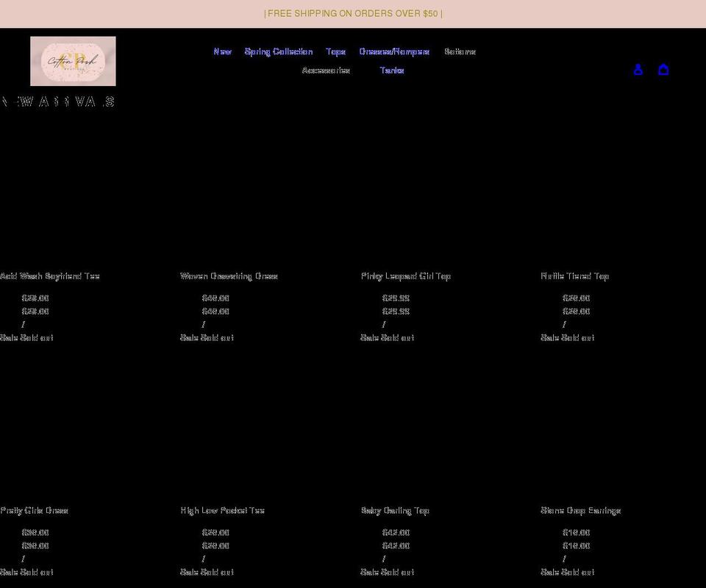Open the Pretty Girls Dress product
The image size is (706, 588).
pos(35,511)
